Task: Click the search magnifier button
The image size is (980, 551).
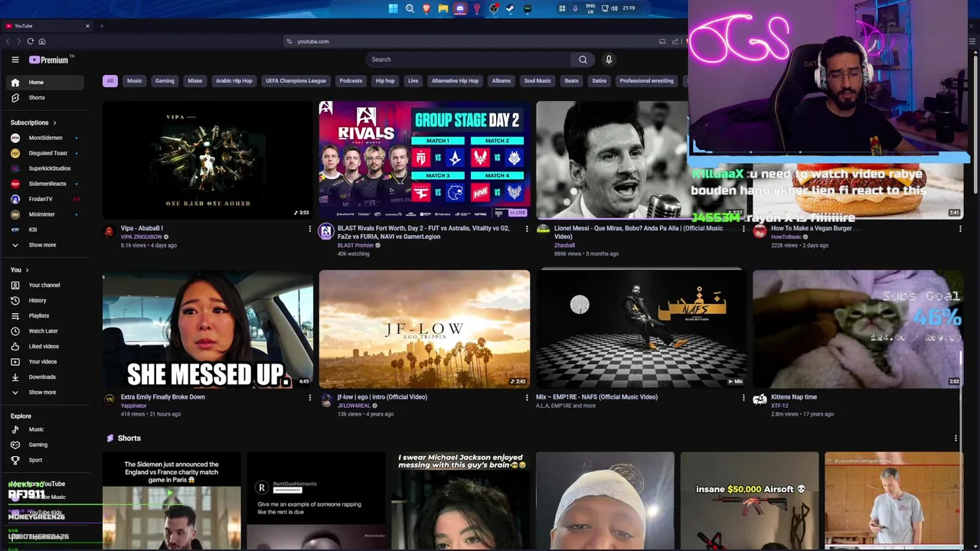Action: click(583, 60)
